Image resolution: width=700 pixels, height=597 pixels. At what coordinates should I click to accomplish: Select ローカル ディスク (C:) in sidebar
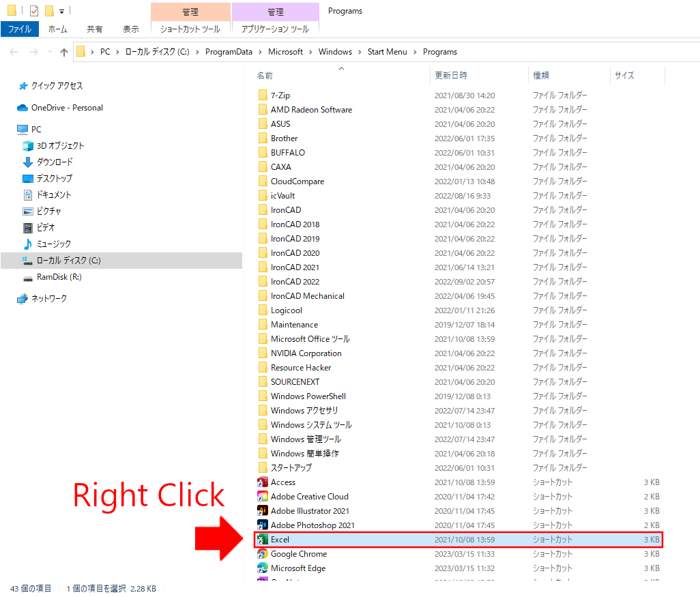121,261
